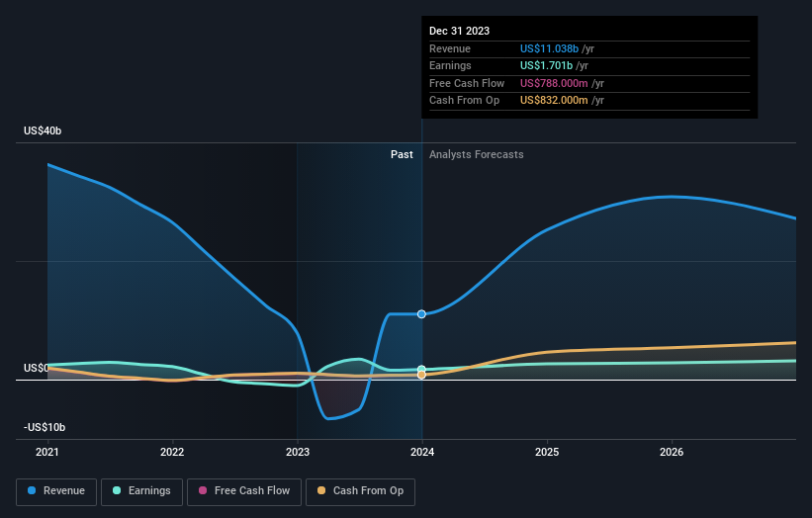Click the Free Cash Flow label in tooltip
812x518 pixels.
tap(467, 83)
